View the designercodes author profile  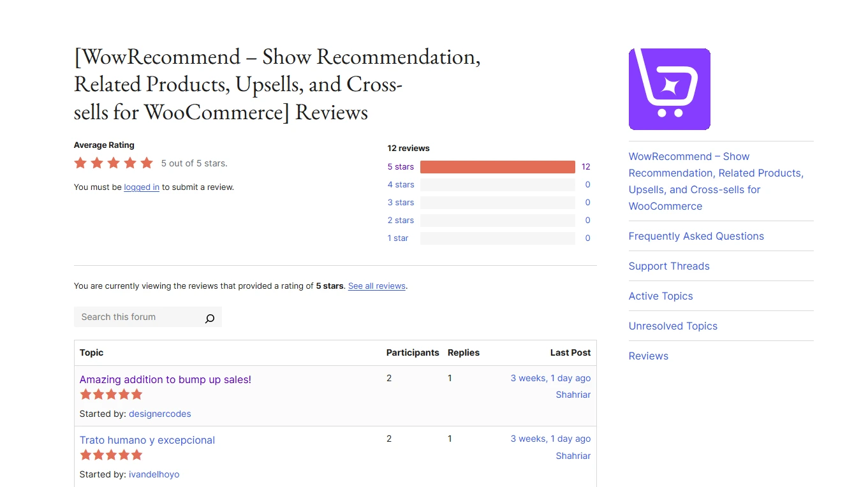pos(160,414)
